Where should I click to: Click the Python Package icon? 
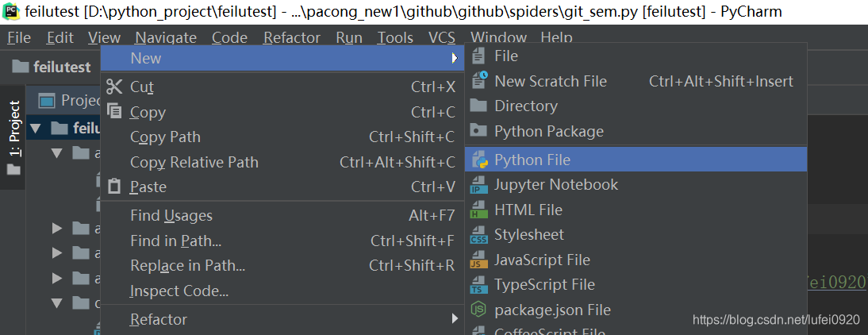click(478, 131)
